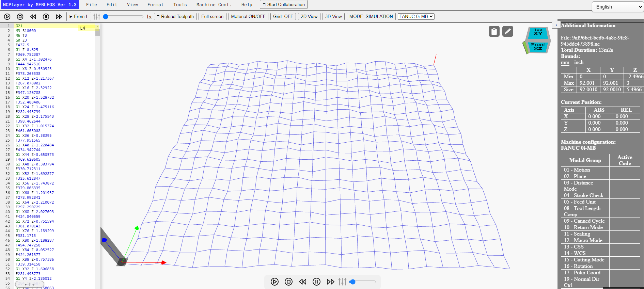Screen dimensions: 644x289
Task: Click the bottom overlay Play icon
Action: pos(275,282)
